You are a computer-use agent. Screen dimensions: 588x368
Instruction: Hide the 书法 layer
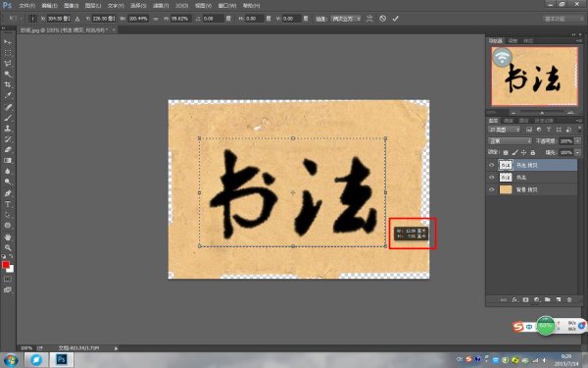pyautogui.click(x=492, y=178)
